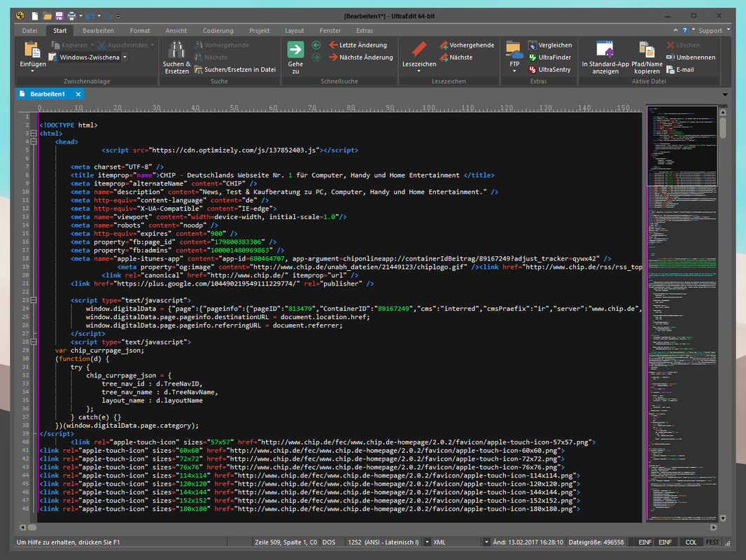Collapse the html fold on line 3
Image resolution: width=746 pixels, height=560 pixels.
point(34,133)
